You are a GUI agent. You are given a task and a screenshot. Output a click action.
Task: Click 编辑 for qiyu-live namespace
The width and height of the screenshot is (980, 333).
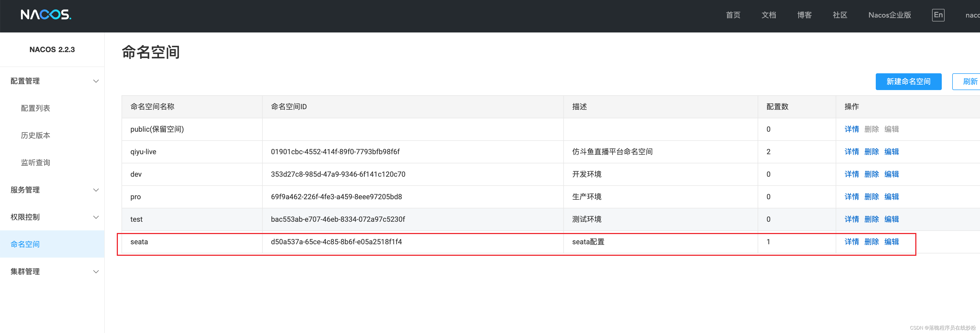point(891,152)
